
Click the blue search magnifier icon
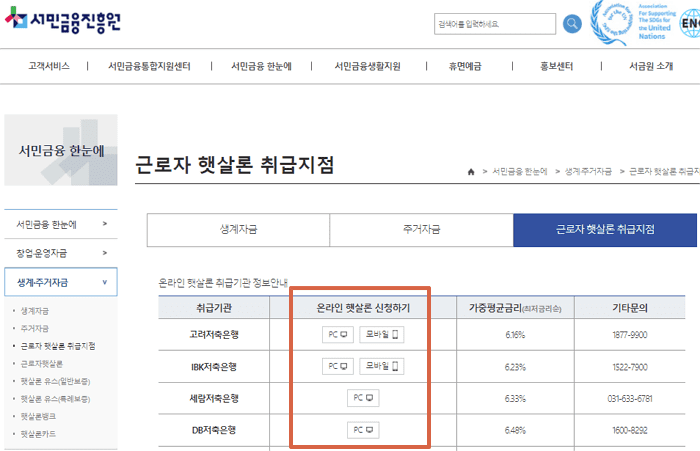point(572,24)
